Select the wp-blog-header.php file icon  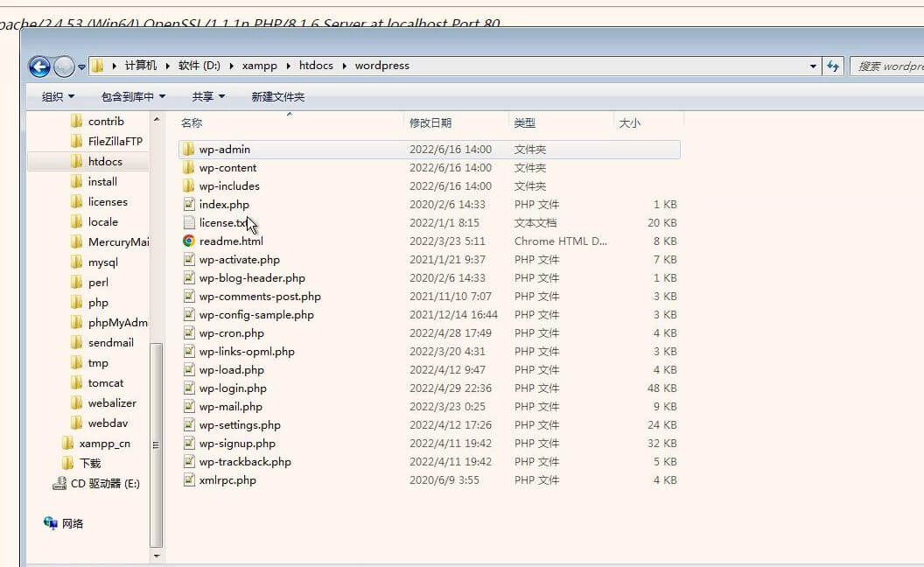pyautogui.click(x=189, y=277)
